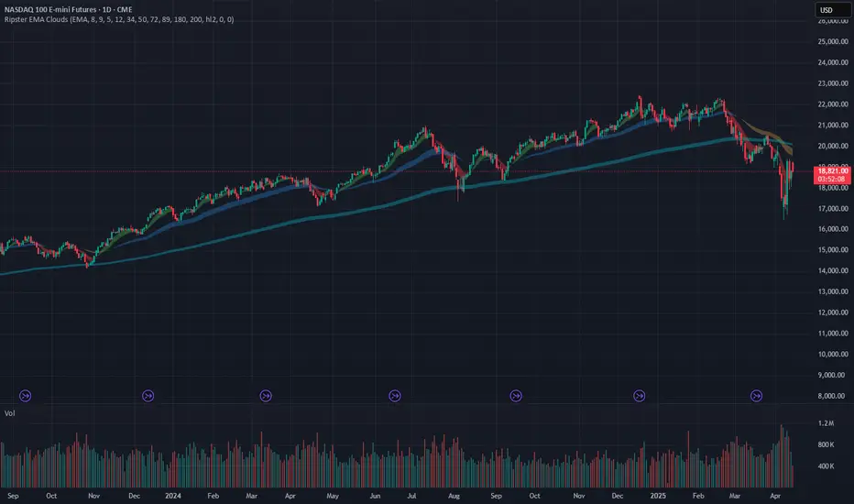Click the NASDAQ 100 E-mini Futures title
Screen dimensions: 854x504
click(68, 9)
